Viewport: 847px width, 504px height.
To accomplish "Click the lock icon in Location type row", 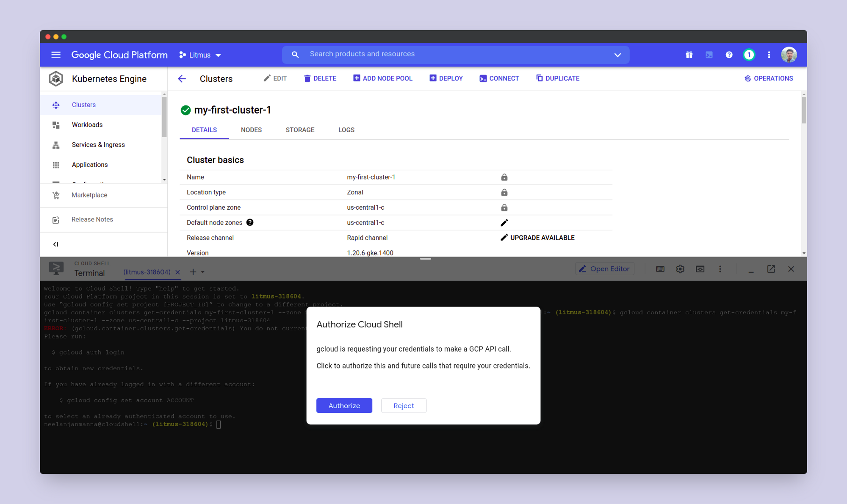I will [x=504, y=192].
